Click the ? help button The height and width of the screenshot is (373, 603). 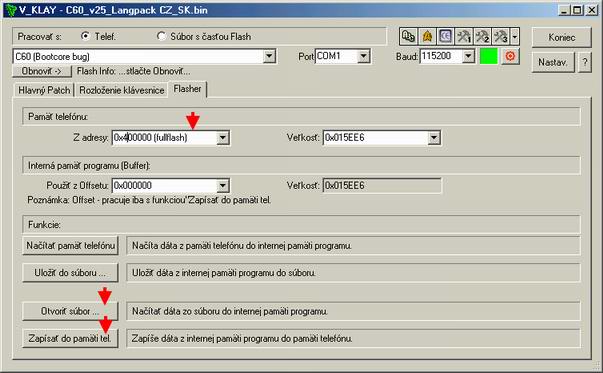click(x=585, y=62)
